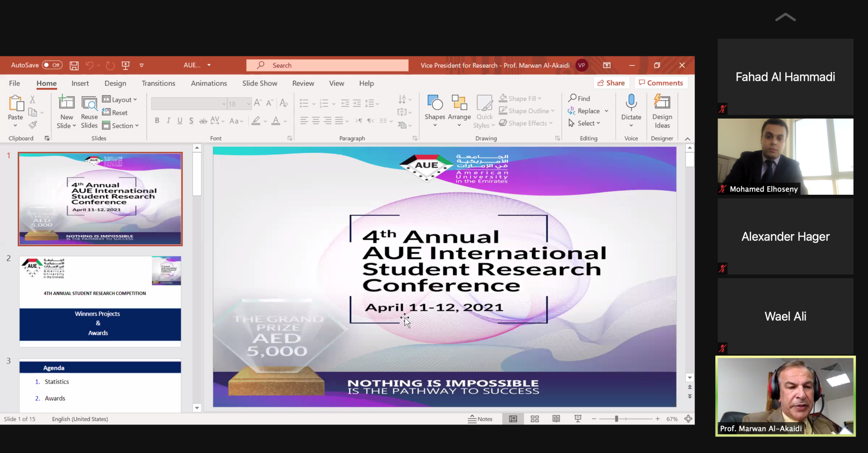Click Decrease Font Size icon
This screenshot has width=868, height=453.
coord(270,103)
